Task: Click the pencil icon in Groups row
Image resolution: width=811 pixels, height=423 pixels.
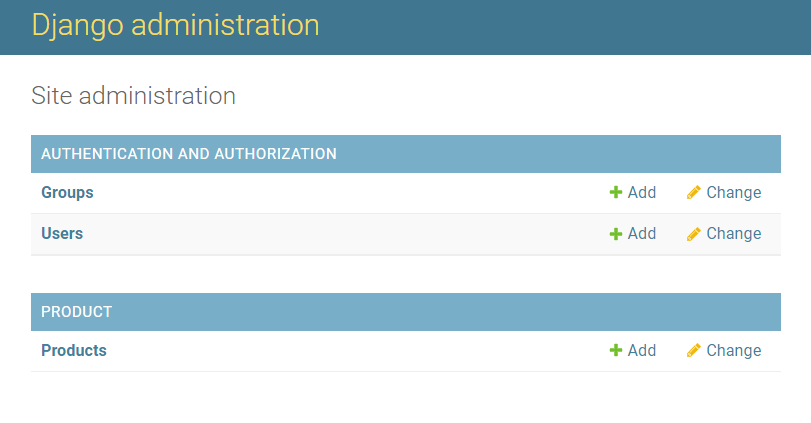Action: tap(694, 192)
